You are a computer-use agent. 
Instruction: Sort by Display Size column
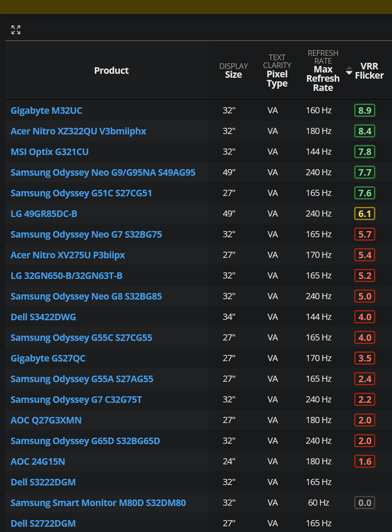coord(233,70)
